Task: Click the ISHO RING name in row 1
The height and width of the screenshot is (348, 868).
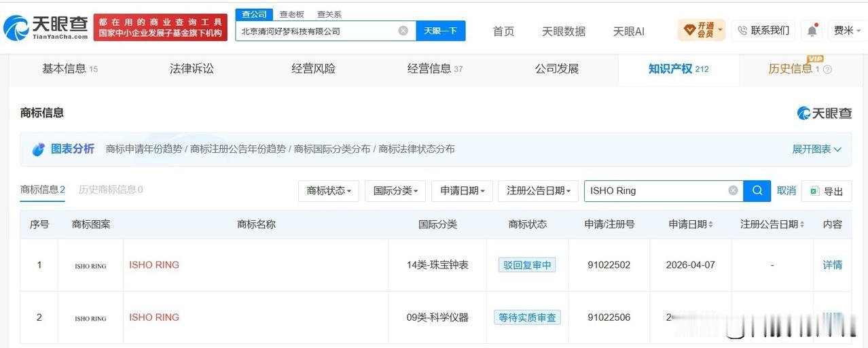Action: click(x=154, y=265)
